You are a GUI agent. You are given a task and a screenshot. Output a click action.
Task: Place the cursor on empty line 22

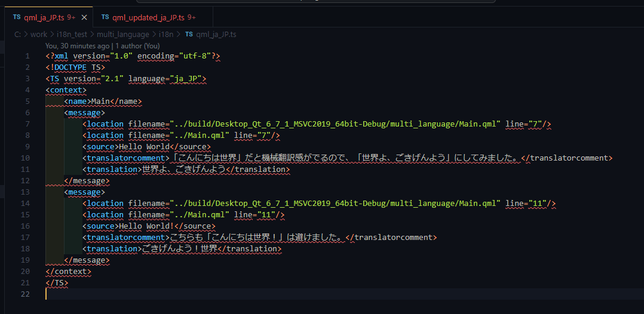pos(179,294)
